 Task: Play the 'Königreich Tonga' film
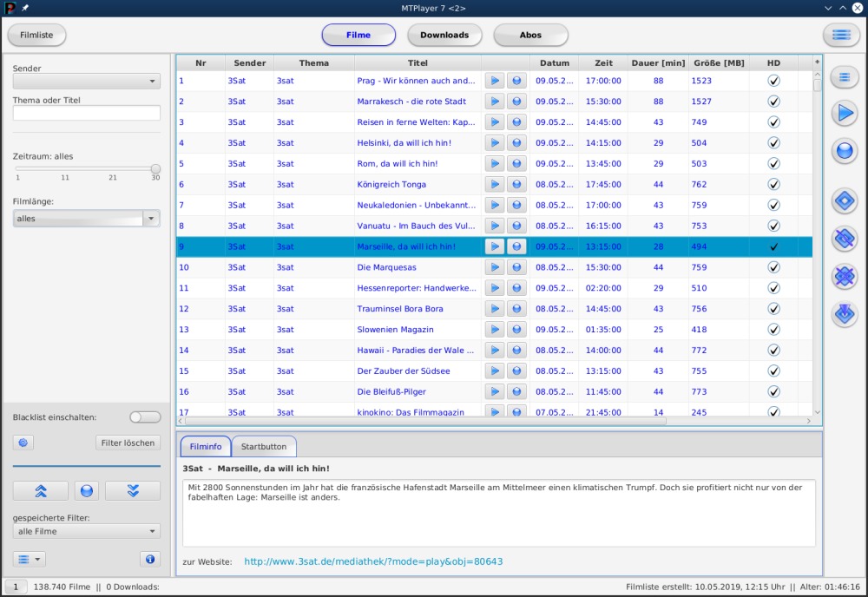click(x=495, y=184)
